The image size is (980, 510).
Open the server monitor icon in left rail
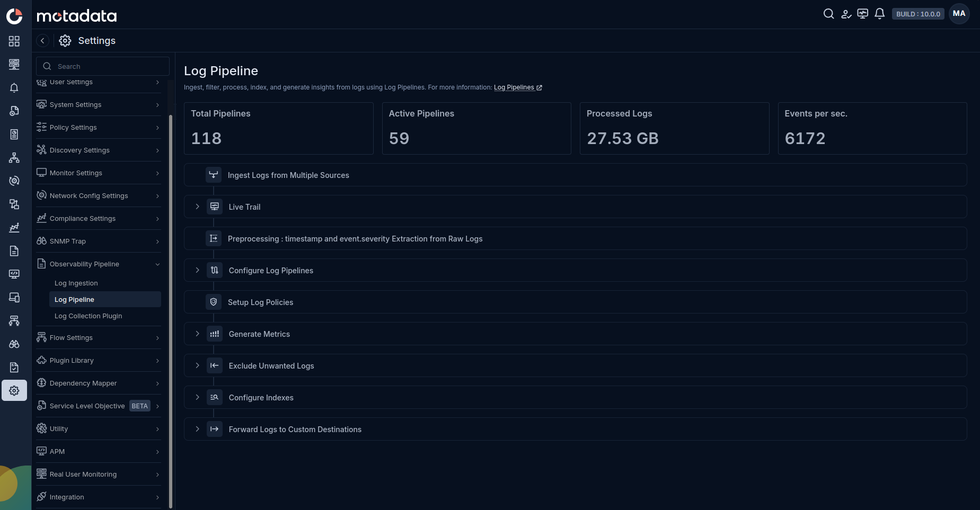pos(14,65)
